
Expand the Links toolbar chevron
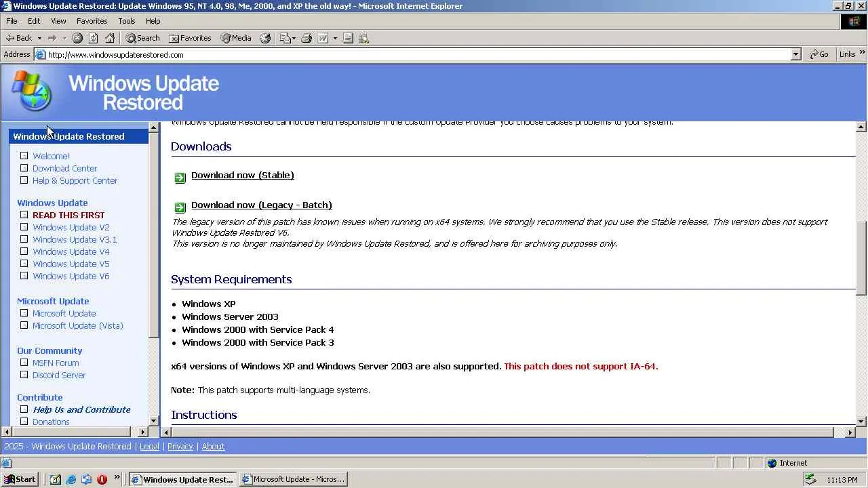pos(863,54)
